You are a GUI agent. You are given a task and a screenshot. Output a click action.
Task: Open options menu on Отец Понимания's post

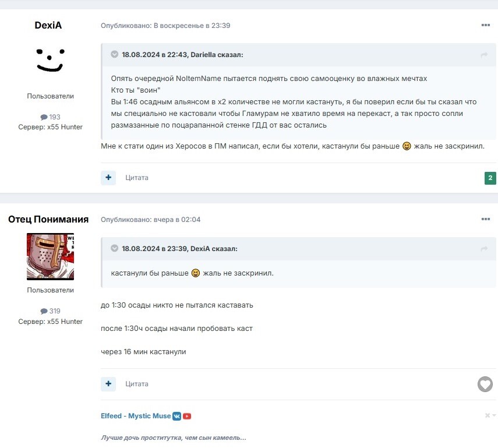pos(485,219)
